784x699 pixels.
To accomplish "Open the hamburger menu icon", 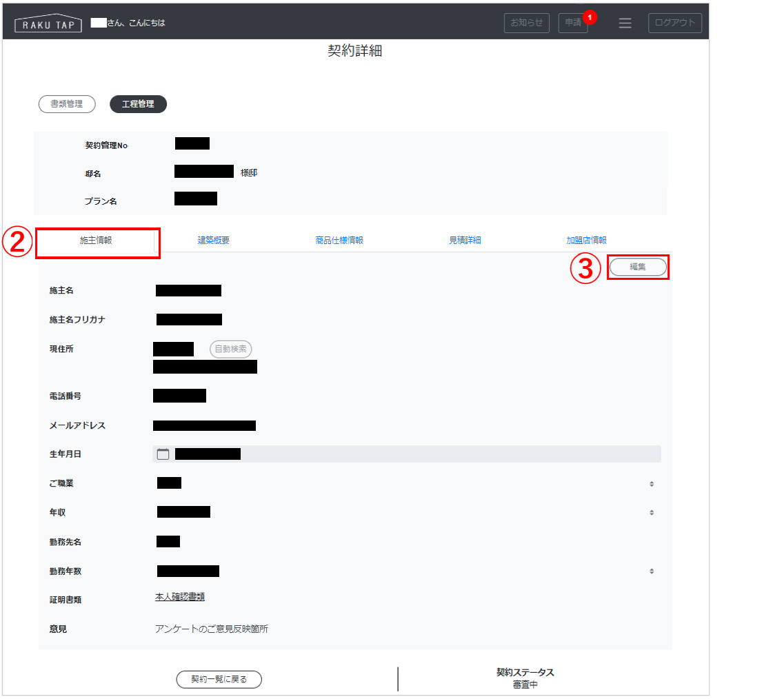I will coord(625,23).
